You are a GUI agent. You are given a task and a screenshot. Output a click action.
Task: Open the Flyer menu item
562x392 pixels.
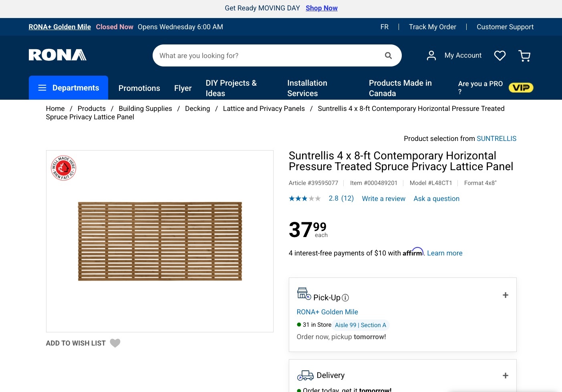(183, 88)
